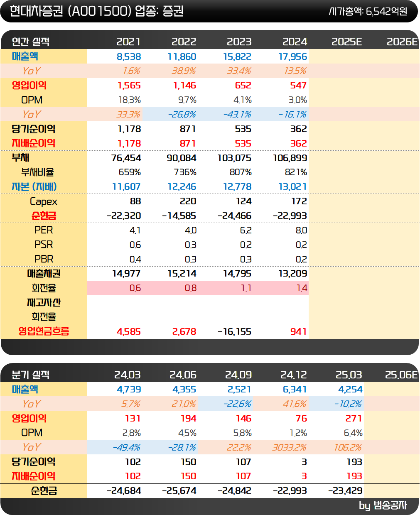Select the 지배순이익 value 362 for 2024

coord(299,143)
